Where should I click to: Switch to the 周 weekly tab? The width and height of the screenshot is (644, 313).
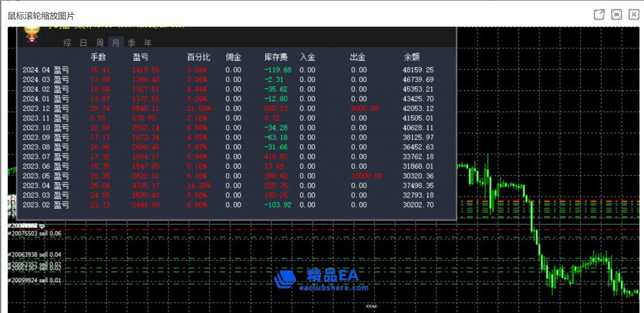(x=100, y=43)
